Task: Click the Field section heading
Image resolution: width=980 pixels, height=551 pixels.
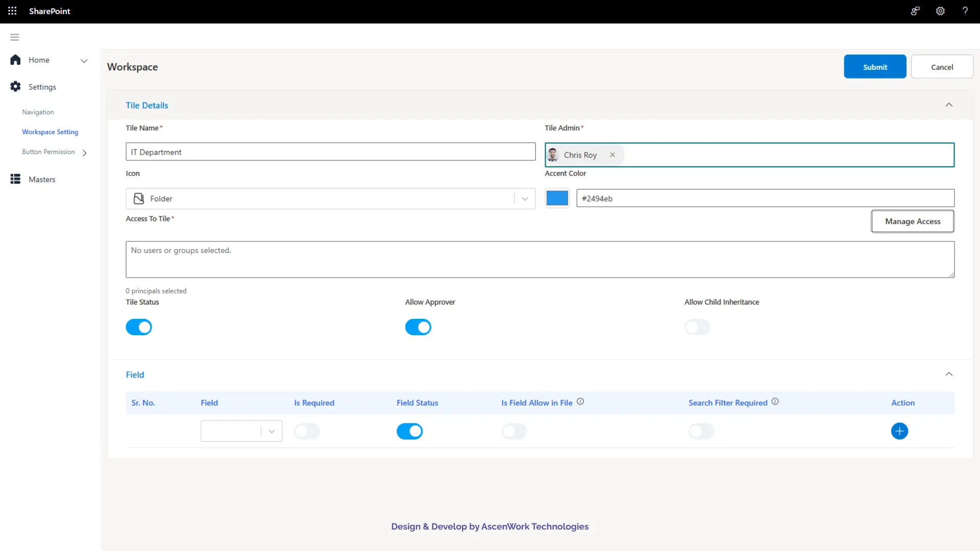Action: 135,374
